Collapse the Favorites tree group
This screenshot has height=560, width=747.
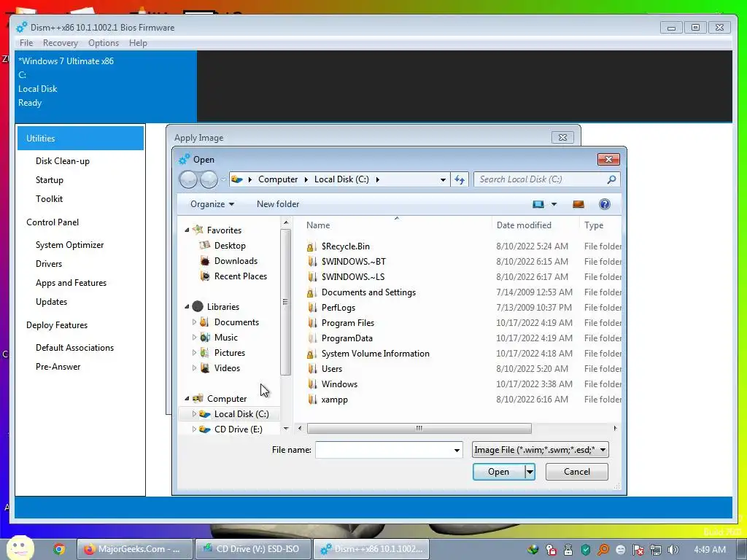(187, 230)
